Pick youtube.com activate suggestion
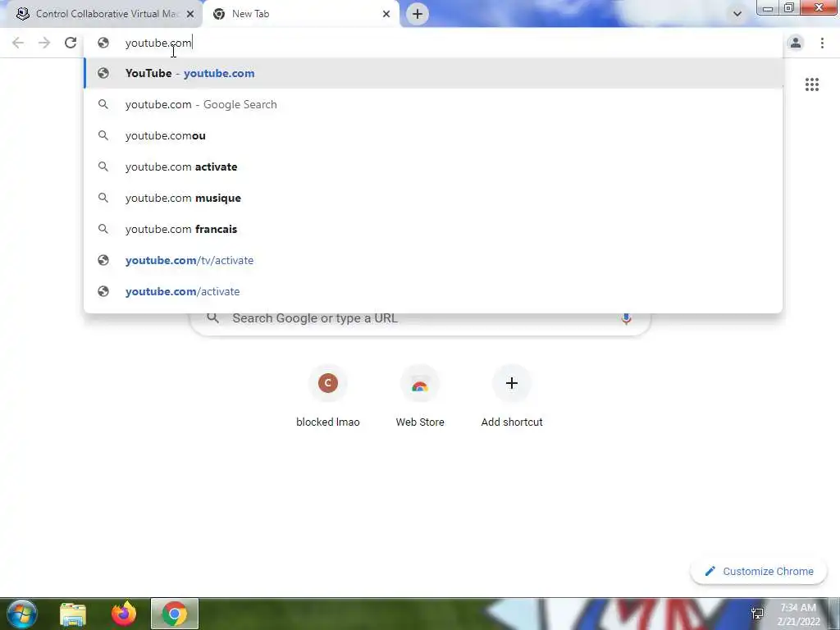 (433, 167)
